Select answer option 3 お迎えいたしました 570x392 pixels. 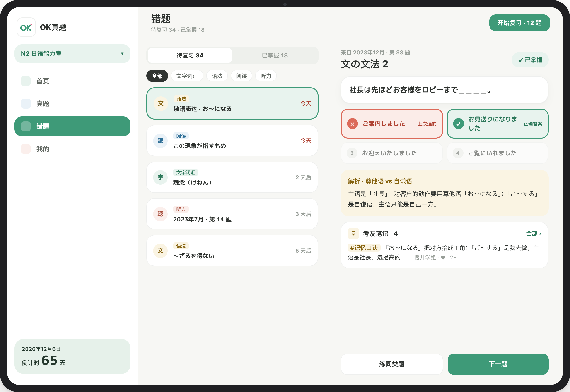[391, 153]
